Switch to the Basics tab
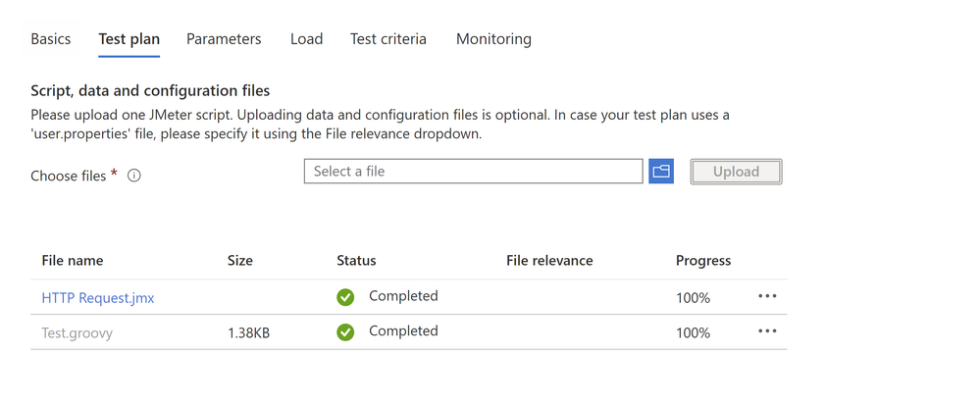 pos(51,38)
